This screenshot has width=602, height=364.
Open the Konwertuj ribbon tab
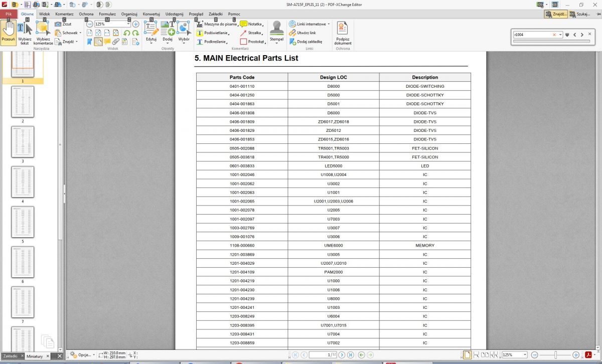point(151,14)
